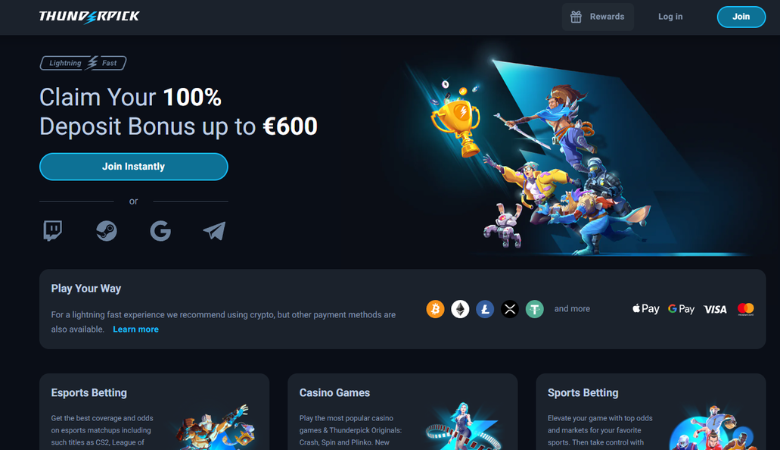
Task: Follow the Learn more link
Action: point(136,329)
